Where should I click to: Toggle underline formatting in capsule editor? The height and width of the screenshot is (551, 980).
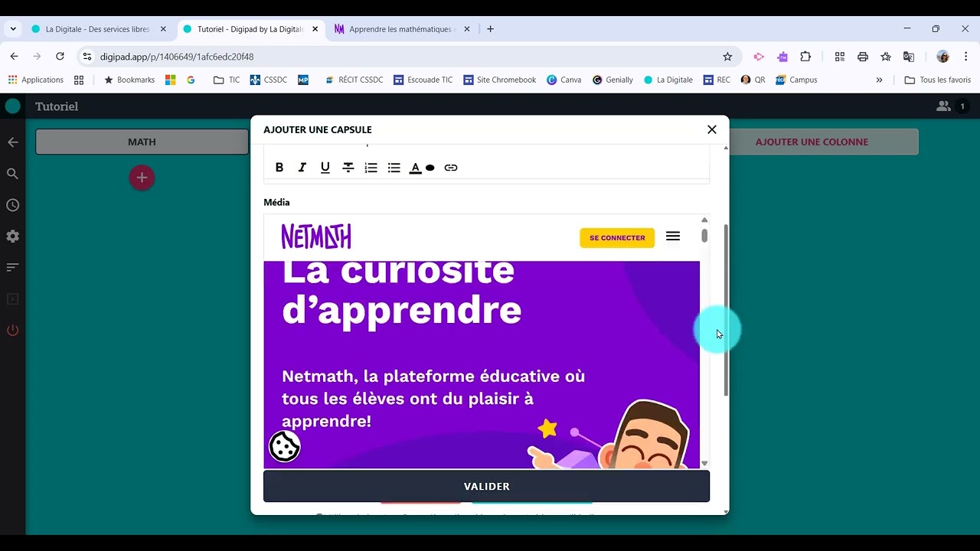pyautogui.click(x=325, y=168)
